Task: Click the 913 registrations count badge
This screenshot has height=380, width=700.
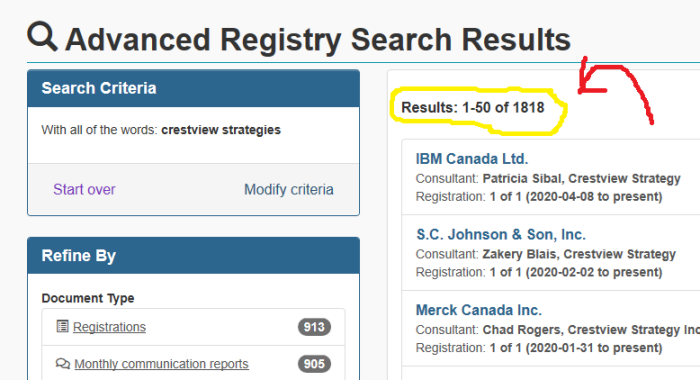Action: tap(314, 327)
